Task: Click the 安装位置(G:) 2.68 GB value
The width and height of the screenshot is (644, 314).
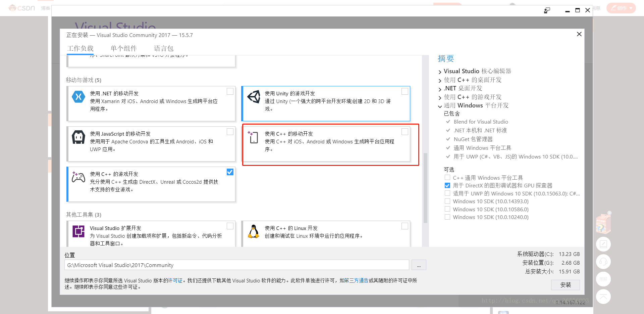Action: click(571, 263)
